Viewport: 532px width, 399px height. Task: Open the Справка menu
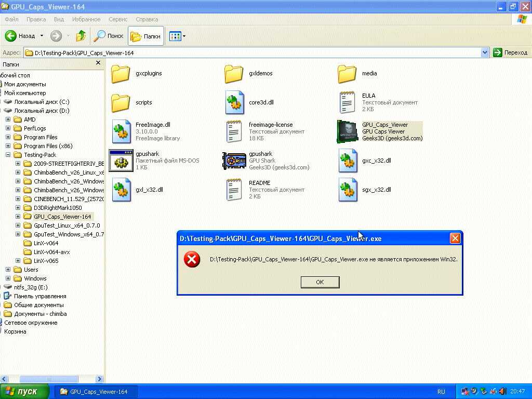point(147,19)
